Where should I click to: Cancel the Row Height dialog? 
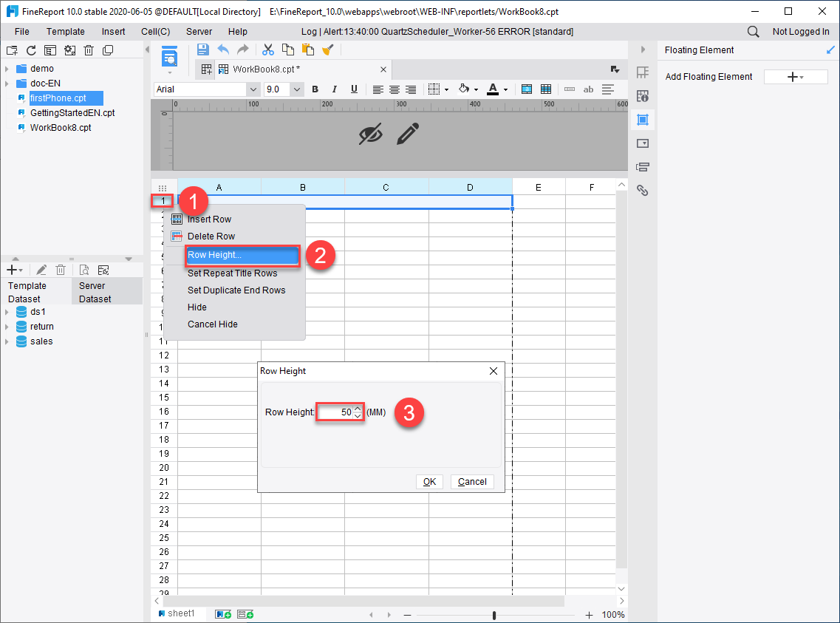point(472,482)
